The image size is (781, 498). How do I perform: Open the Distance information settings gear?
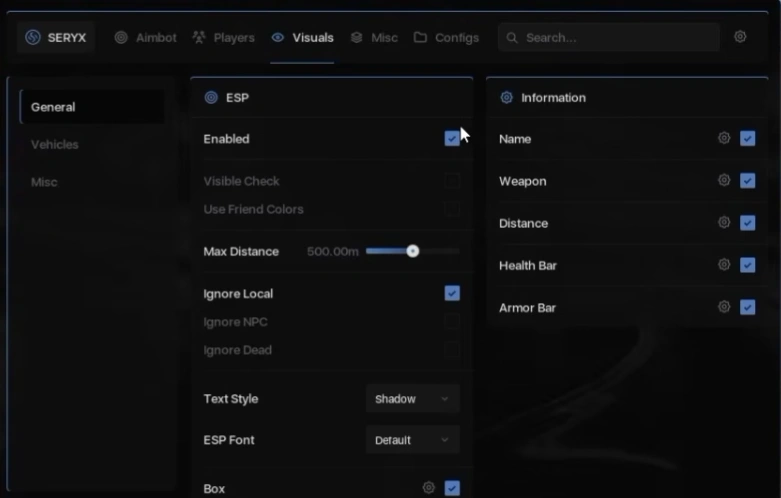click(724, 222)
